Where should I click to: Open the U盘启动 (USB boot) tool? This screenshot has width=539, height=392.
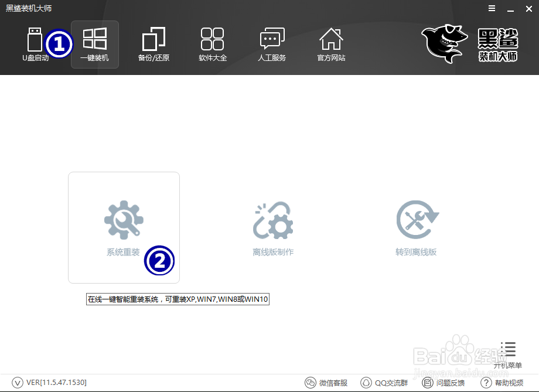pos(35,44)
